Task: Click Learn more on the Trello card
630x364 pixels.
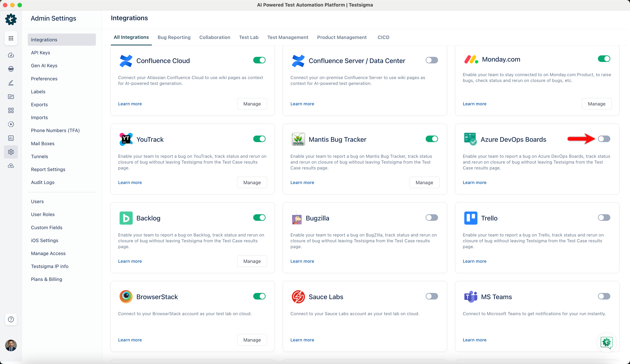Action: [x=475, y=261]
